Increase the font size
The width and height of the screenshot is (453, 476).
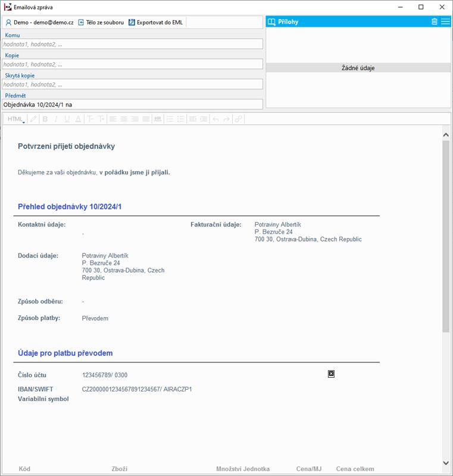pyautogui.click(x=101, y=119)
